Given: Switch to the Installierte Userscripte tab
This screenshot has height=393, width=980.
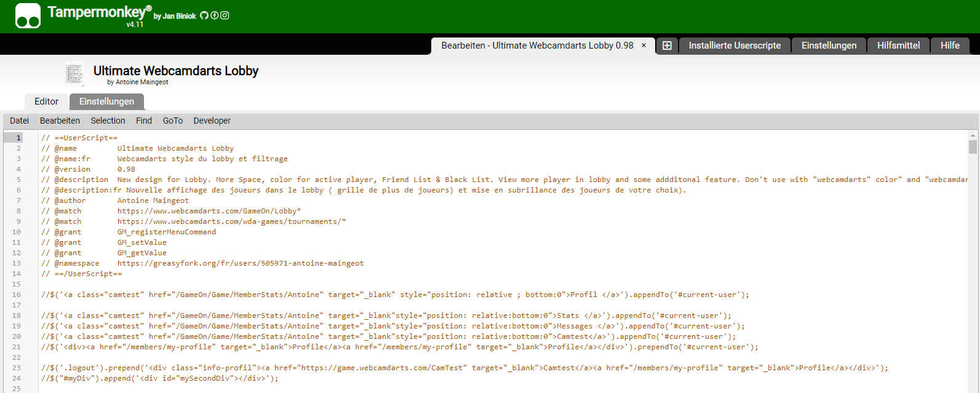Looking at the screenshot, I should (x=735, y=46).
